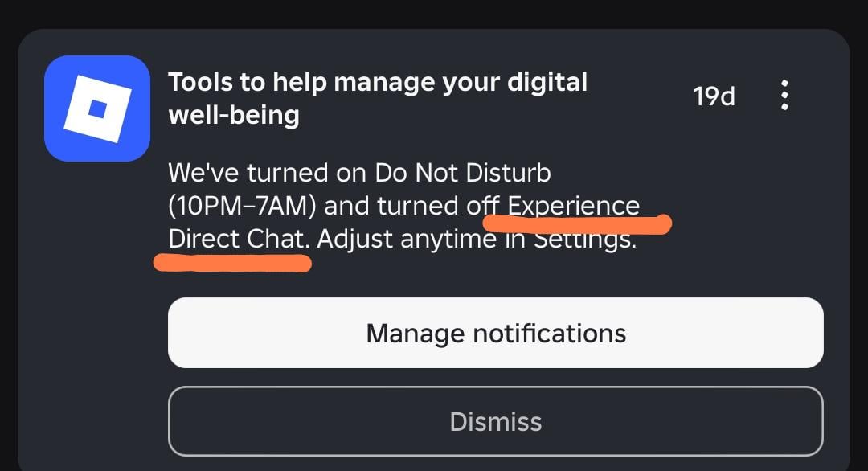Tap the word "well-being" in the title
The width and height of the screenshot is (868, 471).
tap(234, 115)
